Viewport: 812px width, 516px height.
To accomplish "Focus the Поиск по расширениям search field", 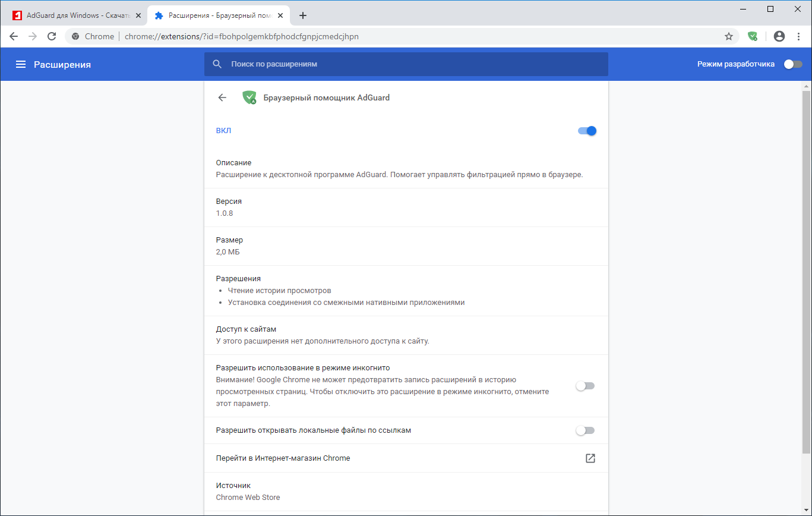I will click(406, 64).
